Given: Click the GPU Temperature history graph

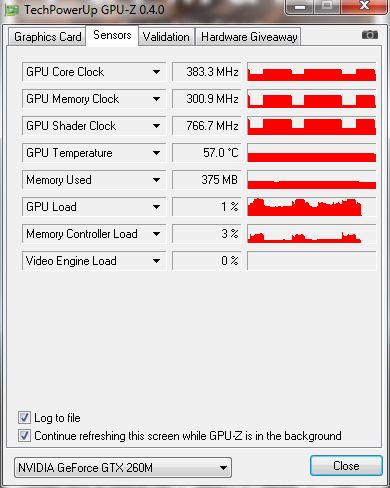Looking at the screenshot, I should 312,153.
